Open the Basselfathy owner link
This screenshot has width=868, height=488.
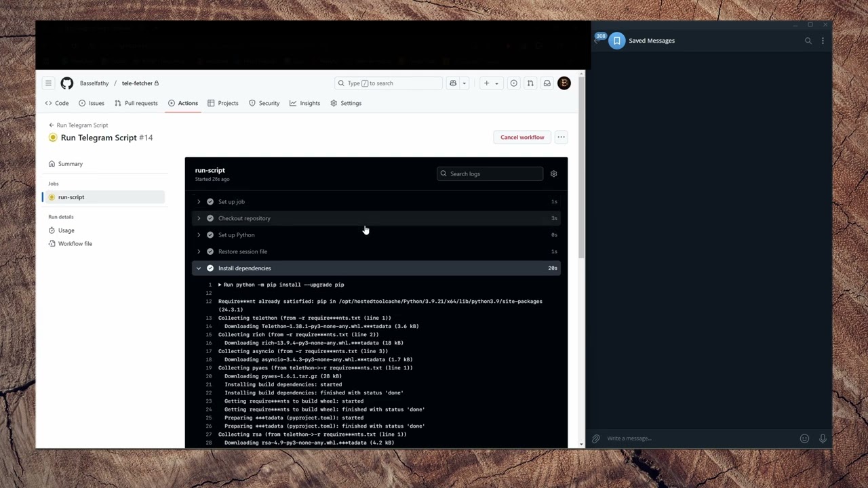[x=94, y=83]
